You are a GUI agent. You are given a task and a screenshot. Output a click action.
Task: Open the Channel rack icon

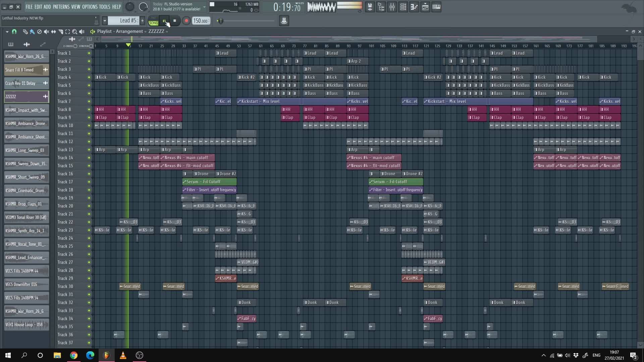pyautogui.click(x=403, y=7)
